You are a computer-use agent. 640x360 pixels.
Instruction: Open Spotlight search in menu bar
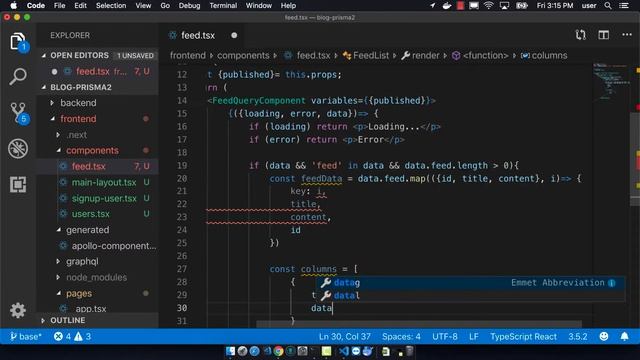point(608,6)
